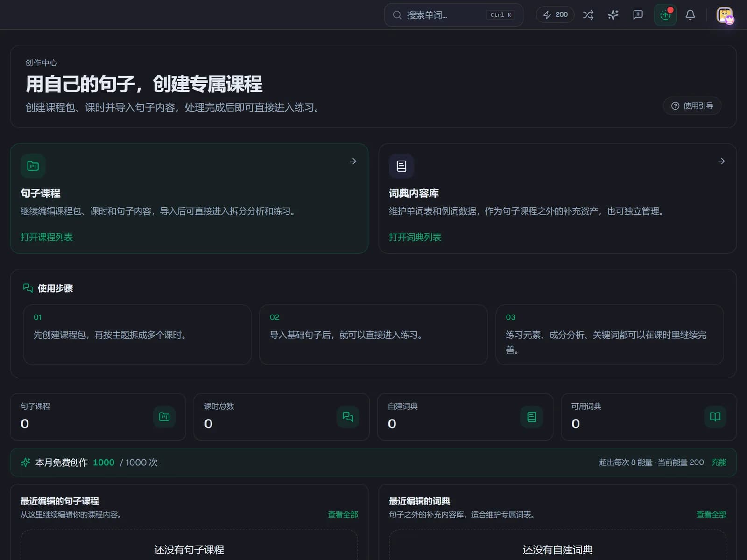Select step 01 先创建课程包 card
The image size is (747, 560).
[137, 335]
